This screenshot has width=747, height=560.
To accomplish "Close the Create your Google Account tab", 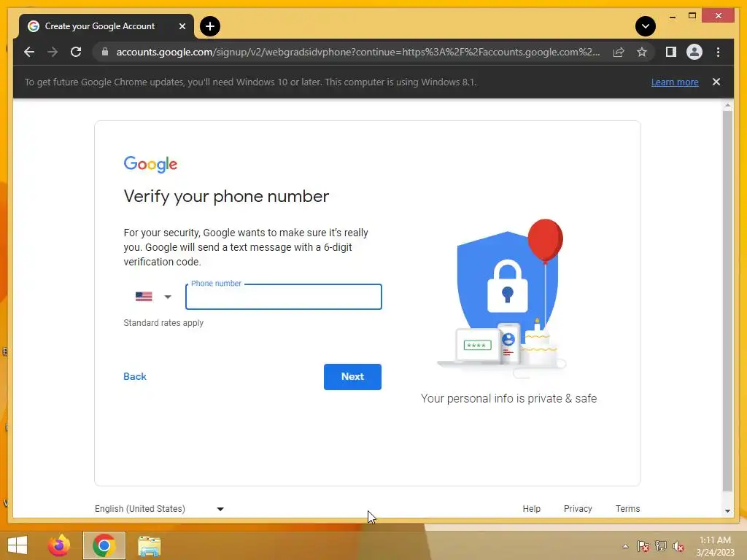I will [182, 26].
